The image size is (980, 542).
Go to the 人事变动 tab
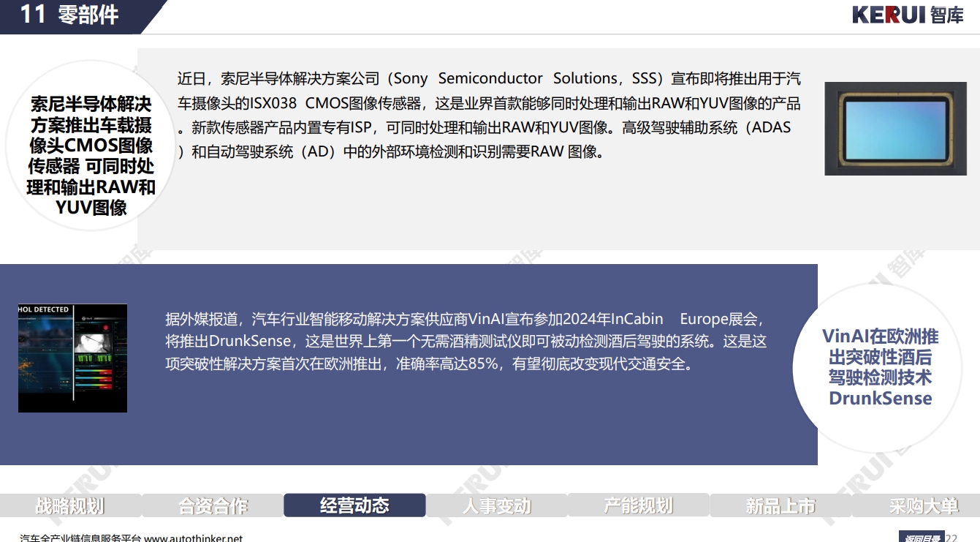tap(497, 505)
